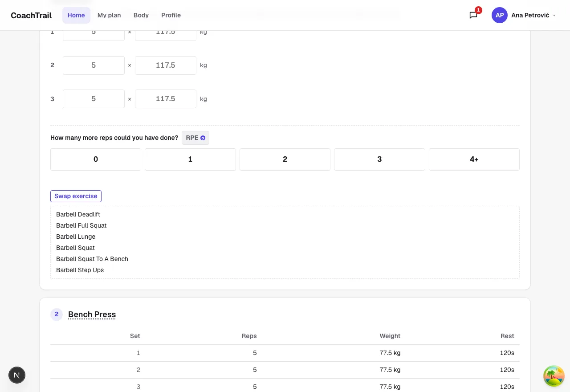
Task: Click the CoachTrail logo
Action: pos(31,15)
